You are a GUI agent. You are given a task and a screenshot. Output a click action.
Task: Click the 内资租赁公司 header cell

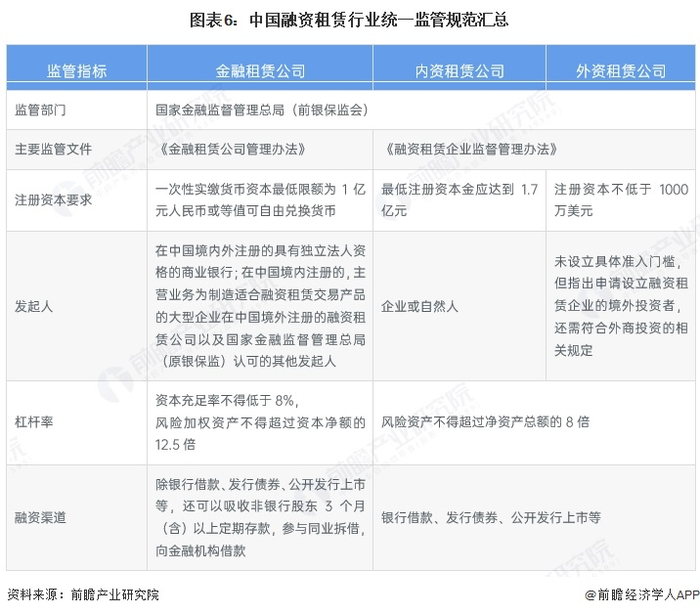pyautogui.click(x=459, y=71)
